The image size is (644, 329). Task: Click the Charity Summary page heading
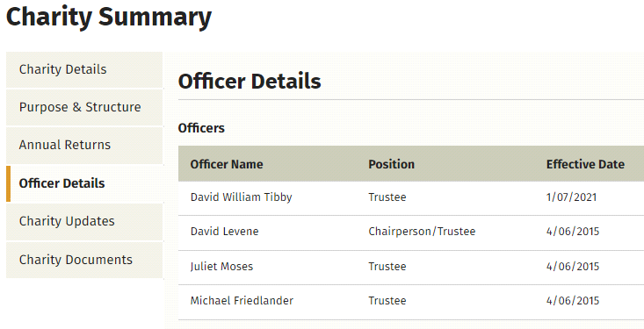[109, 18]
